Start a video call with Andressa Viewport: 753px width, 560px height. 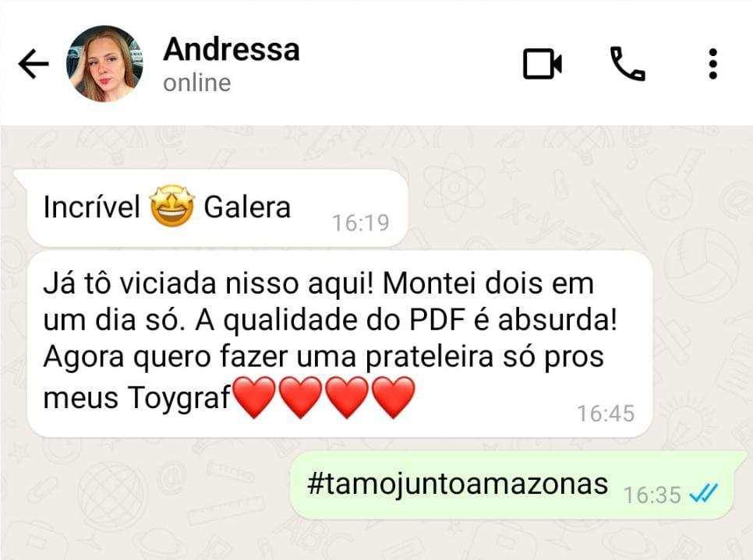tap(543, 63)
